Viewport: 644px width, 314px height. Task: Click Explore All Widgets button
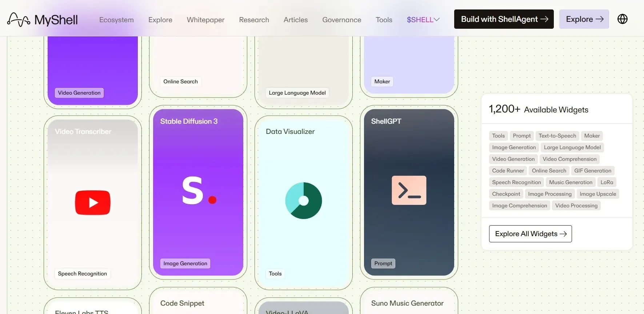[531, 234]
